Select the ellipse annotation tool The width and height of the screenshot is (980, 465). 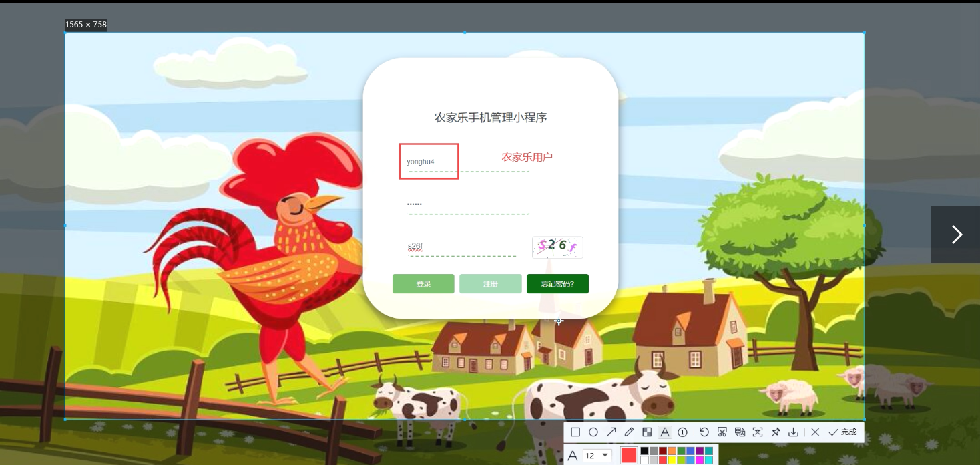coord(593,432)
